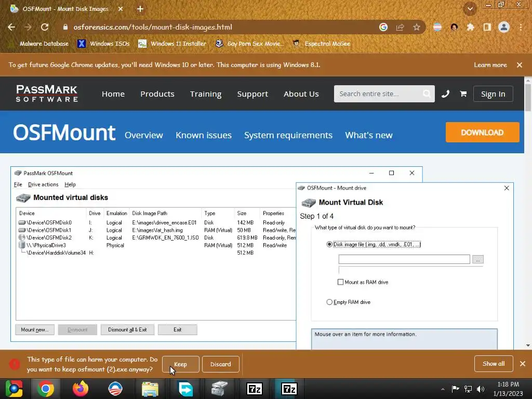Reload the OSFMount page
Screen dimensions: 532x399
pos(45,27)
